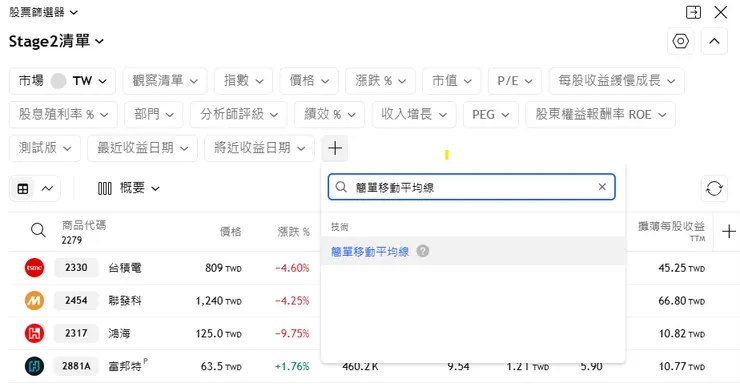The width and height of the screenshot is (740, 384).
Task: Click the -9.75% change cell
Action: coord(292,334)
